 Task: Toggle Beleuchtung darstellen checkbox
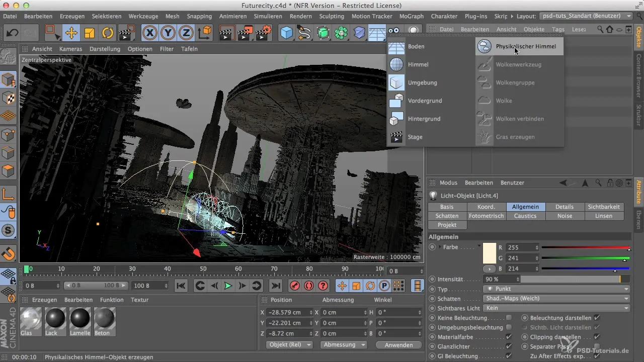(x=597, y=318)
